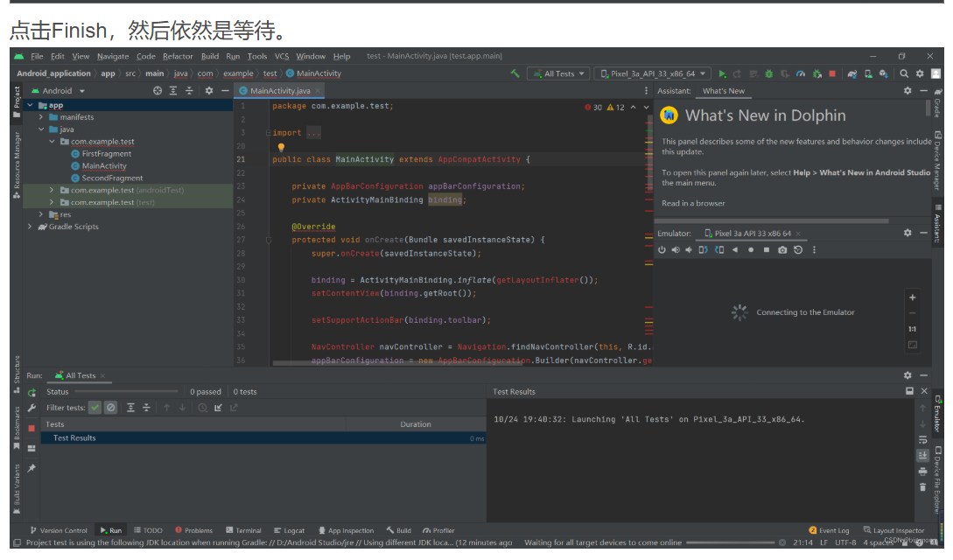Open App Inspection tool window
Viewport: 953px width, 560px height.
346,531
